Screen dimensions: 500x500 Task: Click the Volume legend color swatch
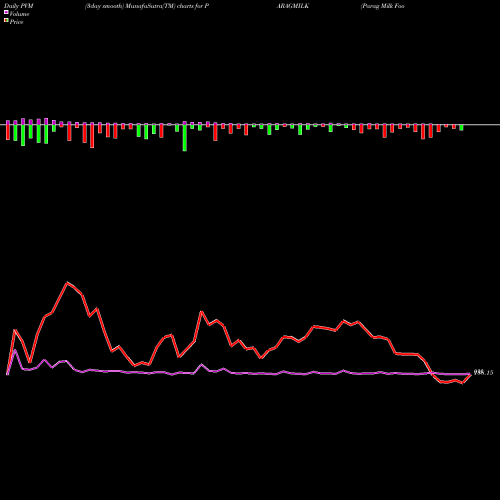pos(6,13)
